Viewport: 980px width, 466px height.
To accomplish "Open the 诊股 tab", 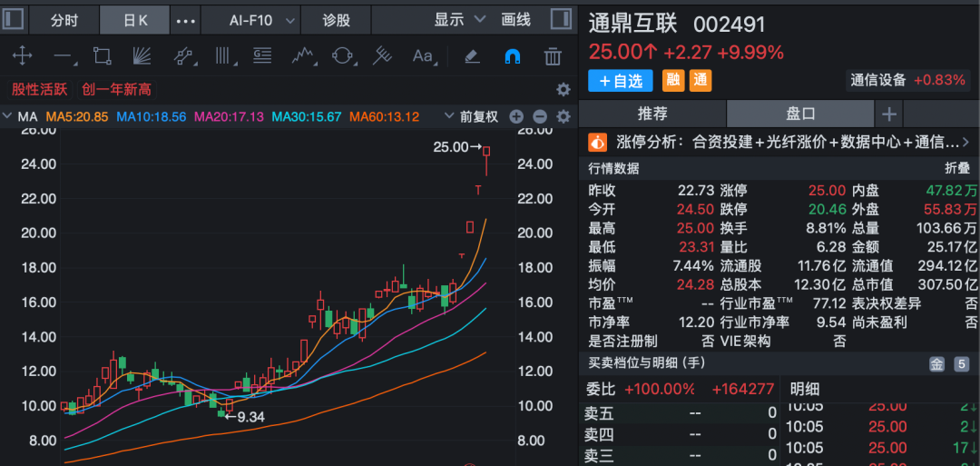I will tap(337, 20).
